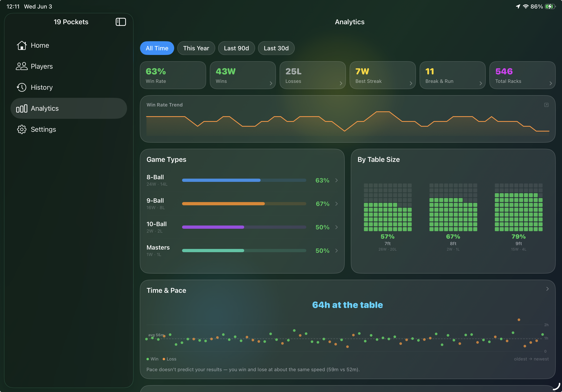Screen dimensions: 562x392
Task: Switch filter to Last 30d
Action: click(x=276, y=48)
